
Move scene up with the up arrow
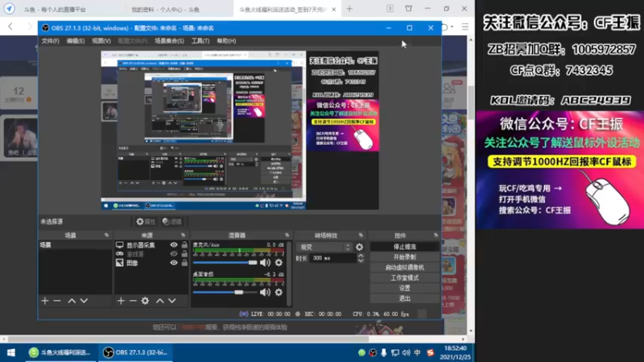pyautogui.click(x=72, y=301)
